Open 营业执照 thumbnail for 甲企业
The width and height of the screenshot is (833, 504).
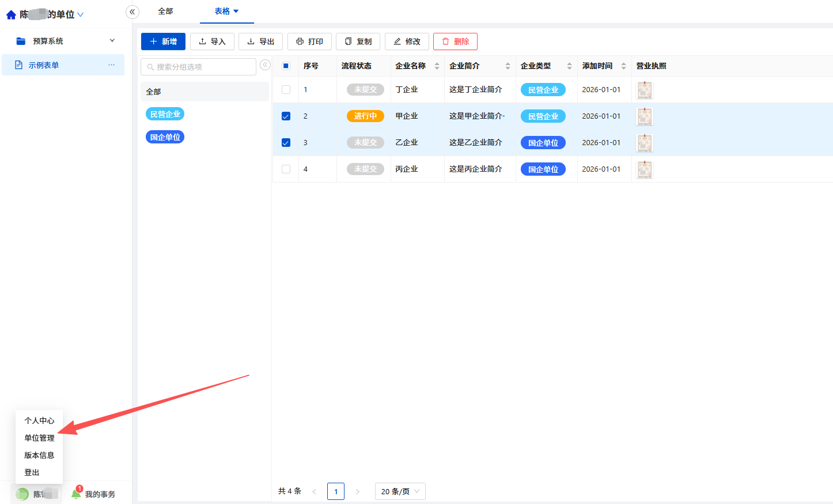coord(644,116)
